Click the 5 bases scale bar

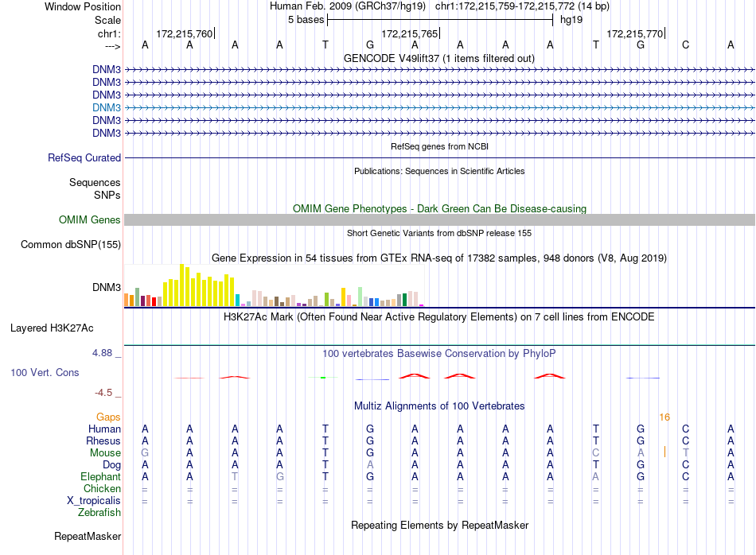[440, 20]
